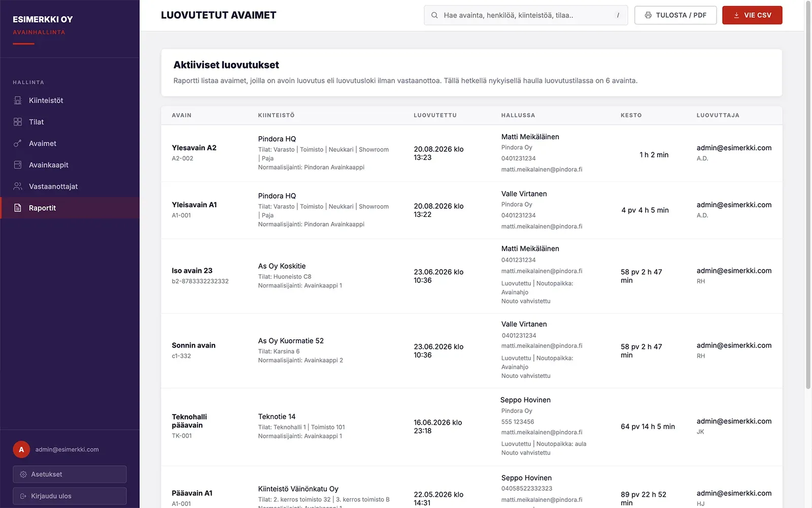This screenshot has width=812, height=508.
Task: Click the Kesto column header
Action: [x=631, y=115]
